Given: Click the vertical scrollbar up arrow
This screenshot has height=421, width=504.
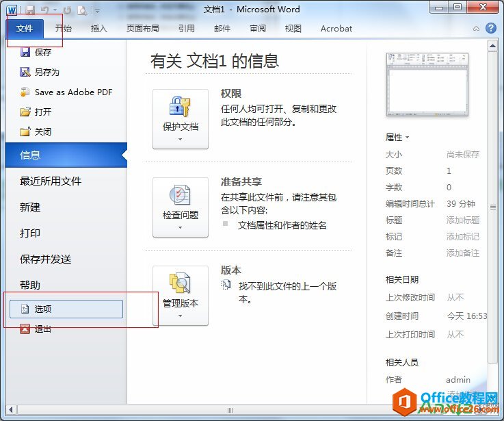Looking at the screenshot, I should tap(492, 46).
